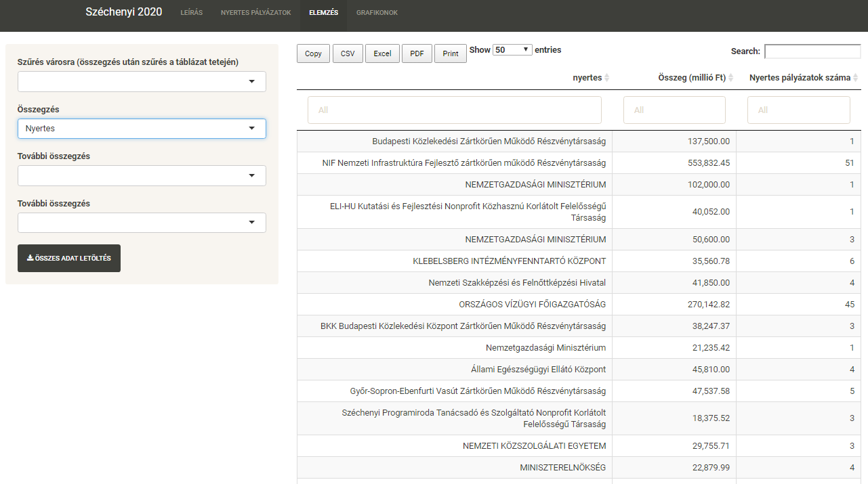Expand the Összegzés dropdown showing Nyertes

142,129
